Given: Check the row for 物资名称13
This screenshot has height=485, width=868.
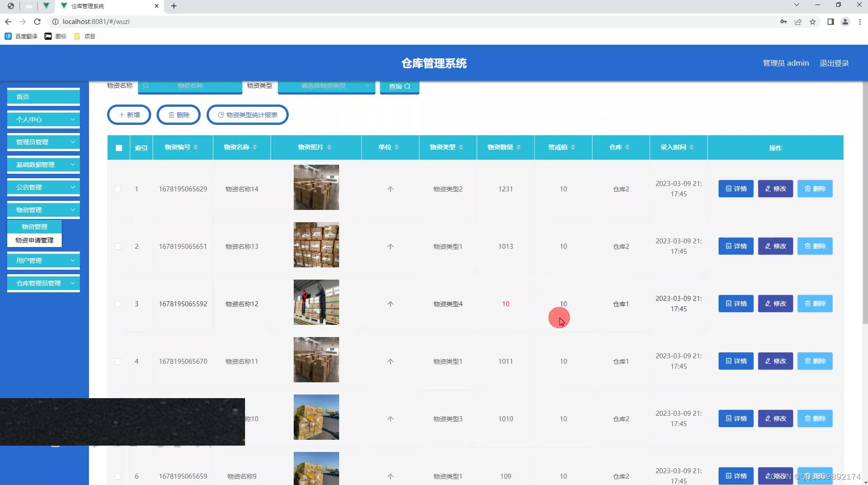Looking at the screenshot, I should (x=118, y=247).
